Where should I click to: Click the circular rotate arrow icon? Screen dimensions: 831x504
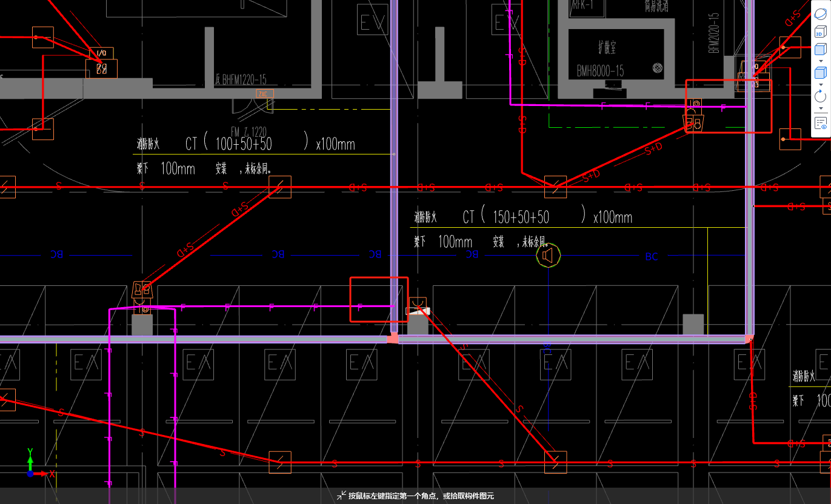[x=820, y=97]
